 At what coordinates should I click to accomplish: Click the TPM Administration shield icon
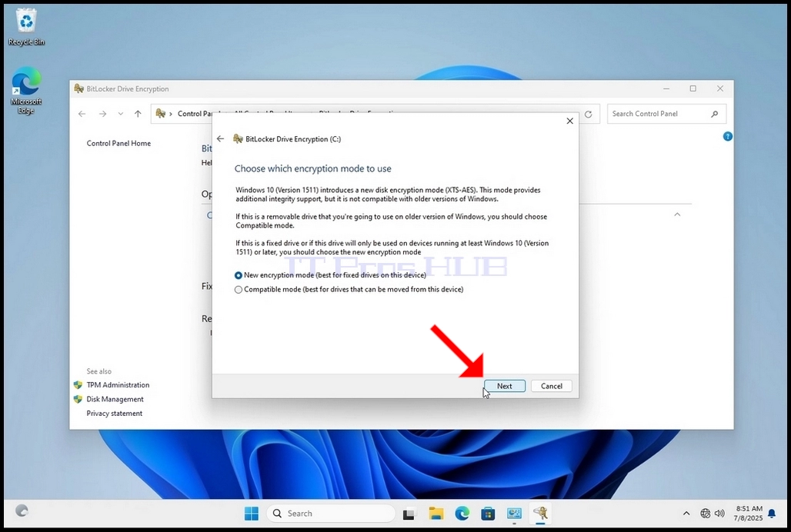[x=78, y=385]
